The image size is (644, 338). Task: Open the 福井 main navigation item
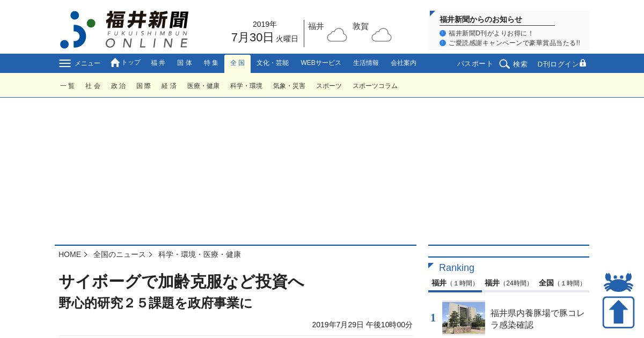point(158,63)
